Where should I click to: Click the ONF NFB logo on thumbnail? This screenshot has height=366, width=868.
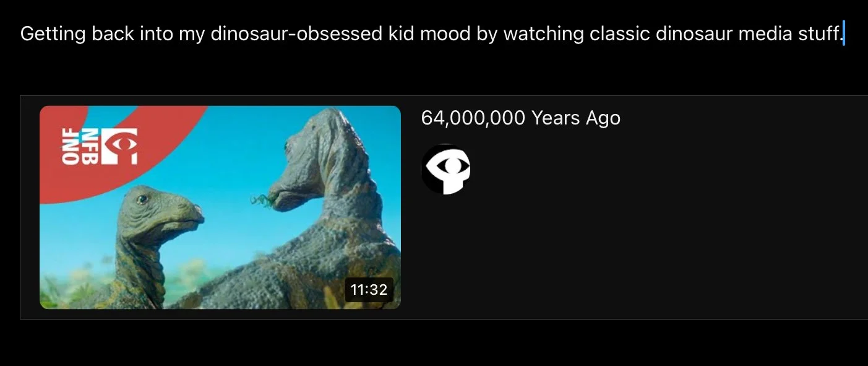(x=100, y=147)
